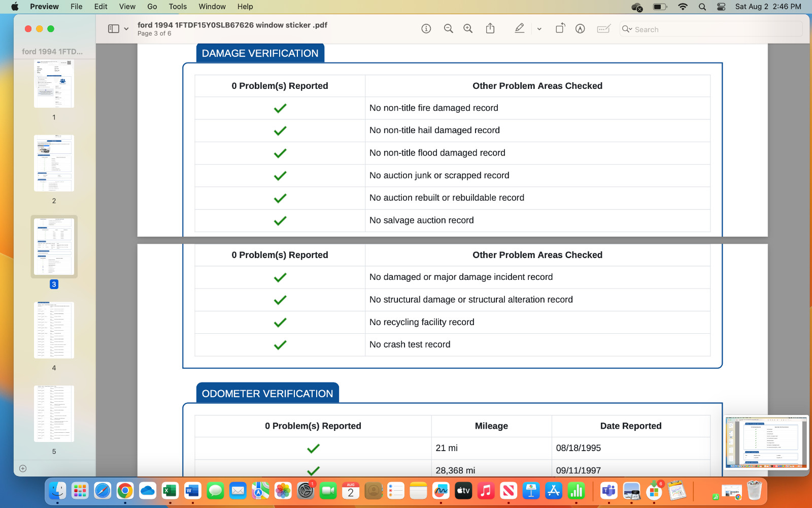Click the 'No auction junk or scrapped record' text
The image size is (812, 508).
coord(439,175)
